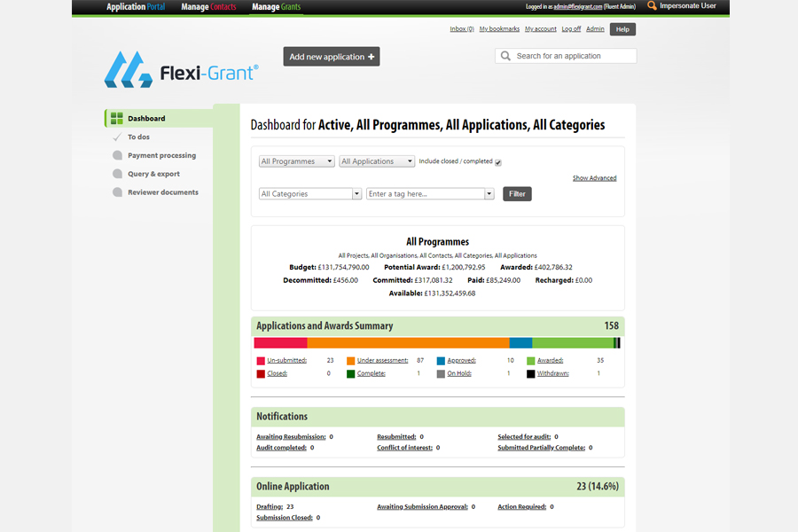Open the On Hold status link
This screenshot has width=798, height=532.
pyautogui.click(x=459, y=373)
